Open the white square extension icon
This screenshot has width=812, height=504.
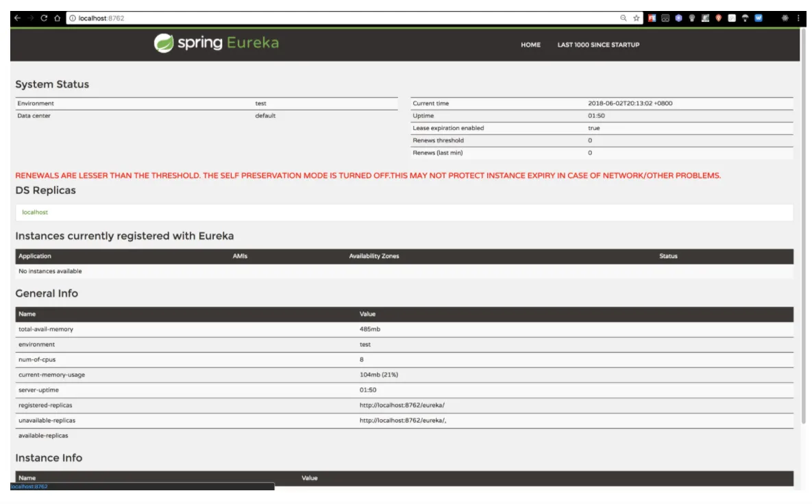[x=732, y=18]
